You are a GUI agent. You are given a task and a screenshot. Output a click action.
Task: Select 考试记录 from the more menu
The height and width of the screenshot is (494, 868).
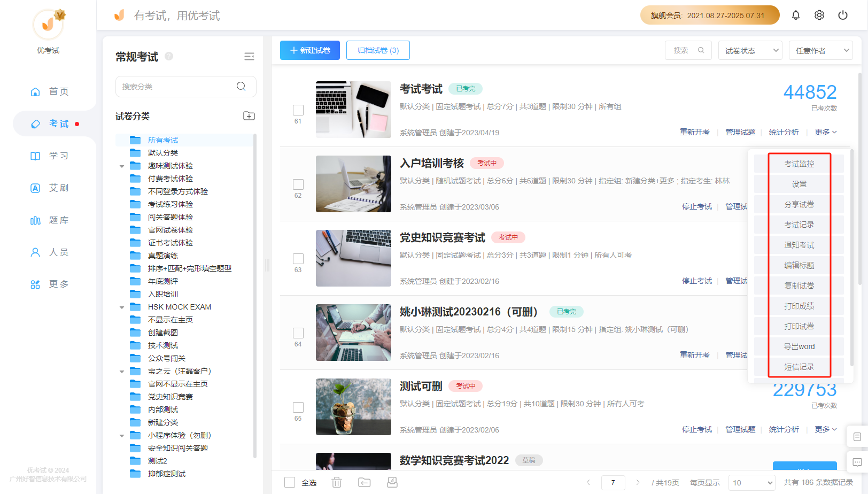799,225
